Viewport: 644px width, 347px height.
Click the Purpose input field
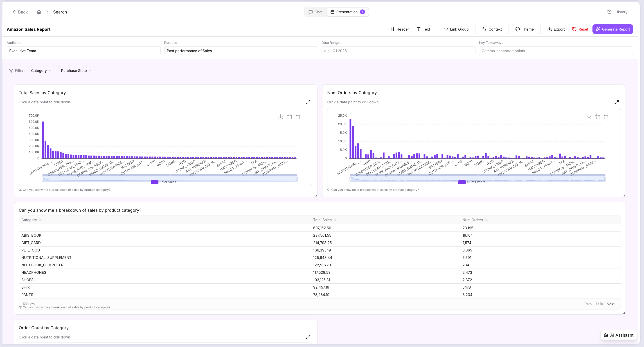click(241, 51)
